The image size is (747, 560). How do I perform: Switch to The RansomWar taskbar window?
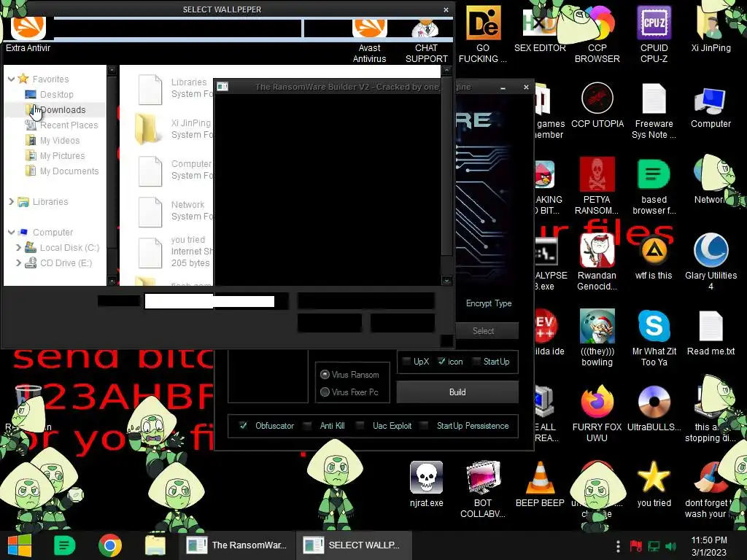[x=237, y=545]
